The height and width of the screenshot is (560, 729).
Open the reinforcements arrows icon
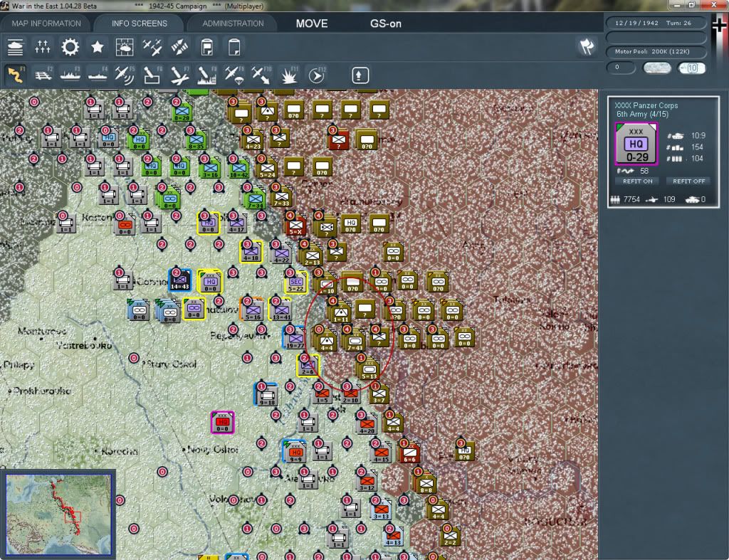point(42,47)
